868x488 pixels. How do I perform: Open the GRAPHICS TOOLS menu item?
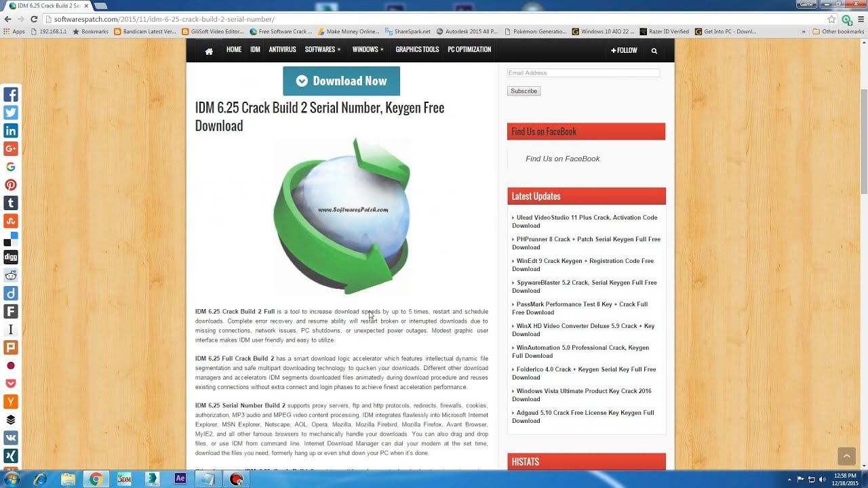pos(417,49)
